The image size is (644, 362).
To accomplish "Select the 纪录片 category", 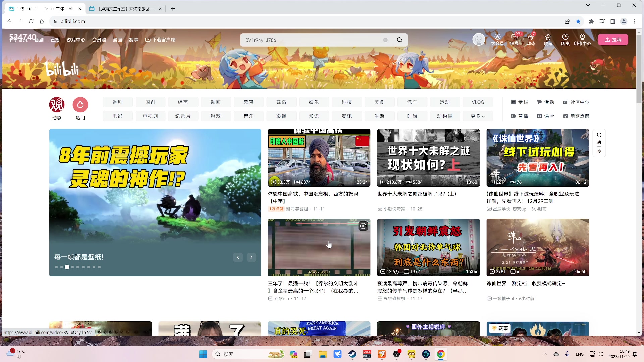I will 183,116.
